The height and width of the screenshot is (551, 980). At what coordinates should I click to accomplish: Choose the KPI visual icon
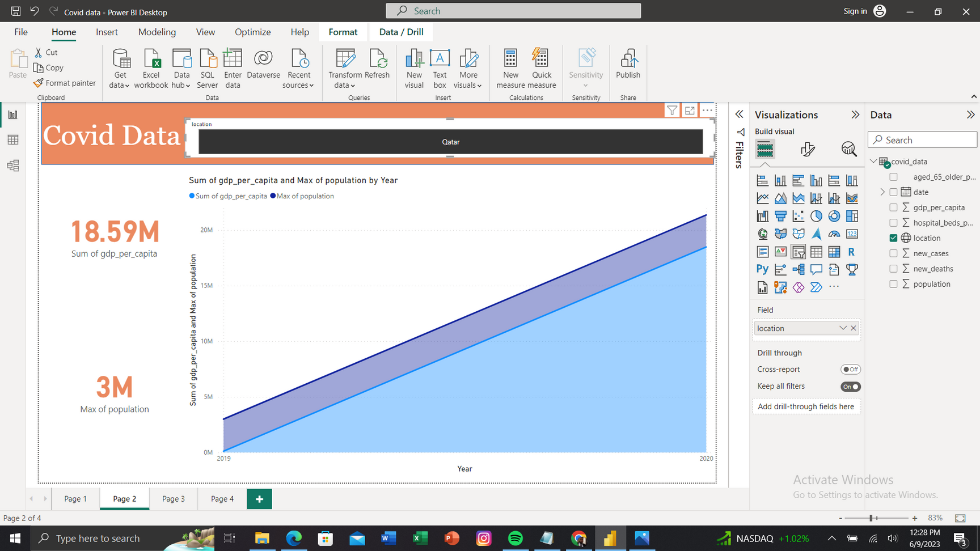(780, 252)
